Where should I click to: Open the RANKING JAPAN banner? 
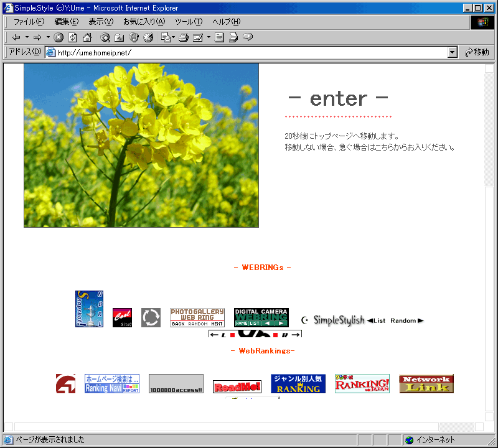[362, 383]
